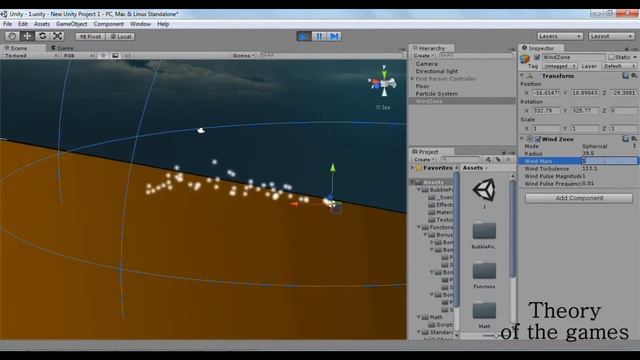Switch to the Scene tab
640x360 pixels.
click(19, 48)
